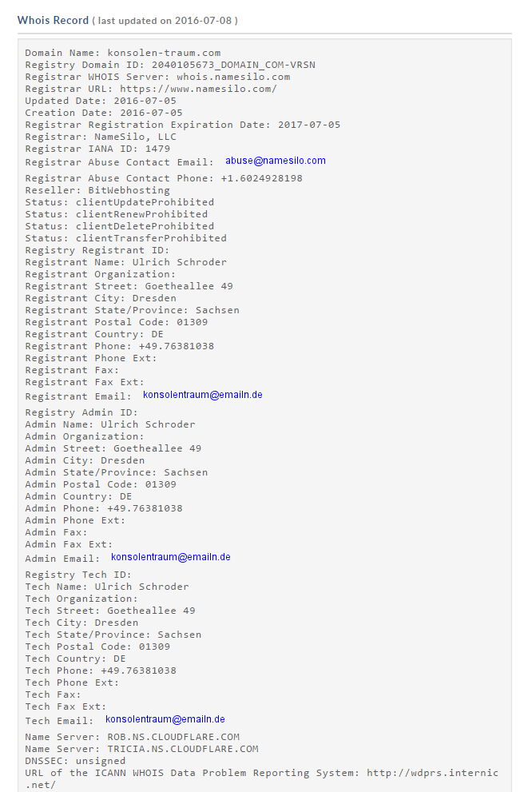Click the Name Server TRICIA.NS.CLOUDFLARE.COM line
Screen dimensions: 532x792
coord(142,749)
